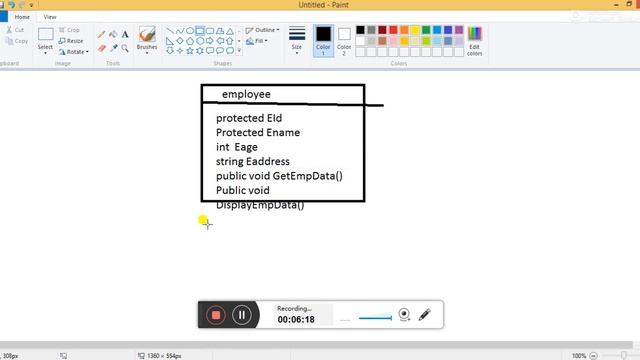The height and width of the screenshot is (360, 640).
Task: Choose the Curve shape
Action: pyautogui.click(x=180, y=31)
